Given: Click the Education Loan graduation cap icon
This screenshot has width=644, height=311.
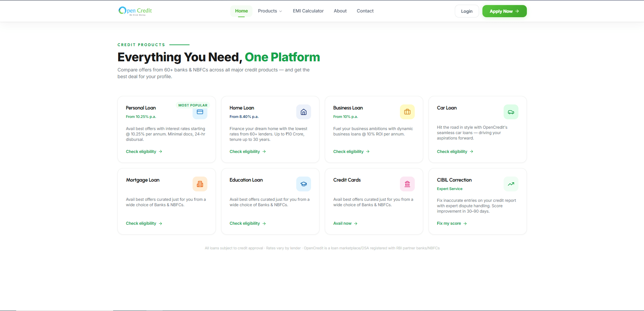Looking at the screenshot, I should point(304,184).
